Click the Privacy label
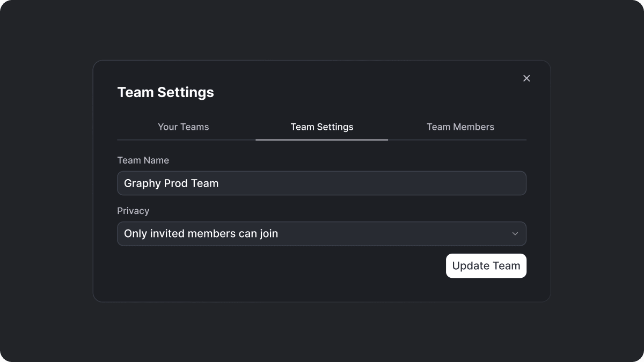The width and height of the screenshot is (644, 362). 133,211
